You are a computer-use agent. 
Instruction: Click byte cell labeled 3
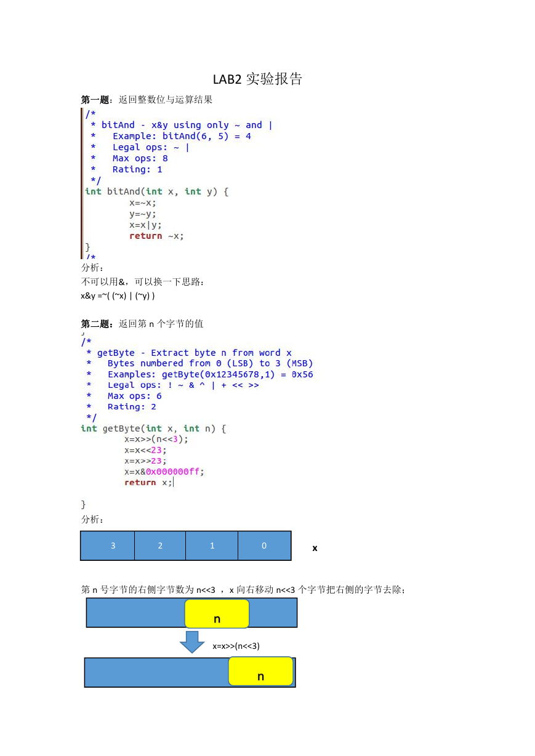tap(108, 545)
